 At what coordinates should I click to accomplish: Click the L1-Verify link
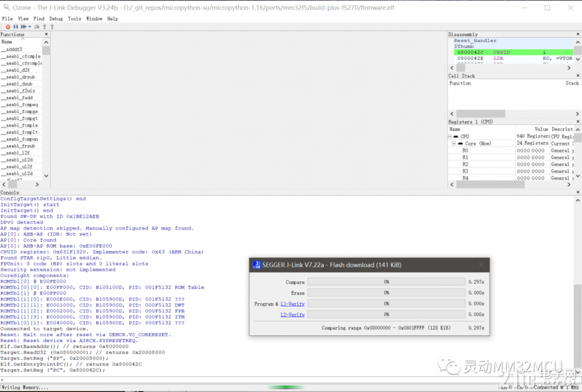click(292, 304)
